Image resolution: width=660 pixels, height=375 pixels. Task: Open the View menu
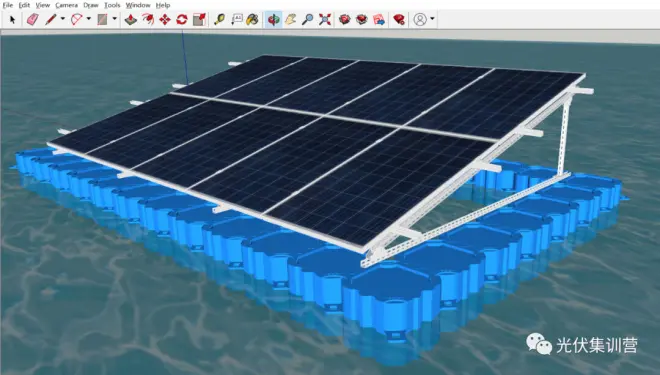tap(43, 5)
